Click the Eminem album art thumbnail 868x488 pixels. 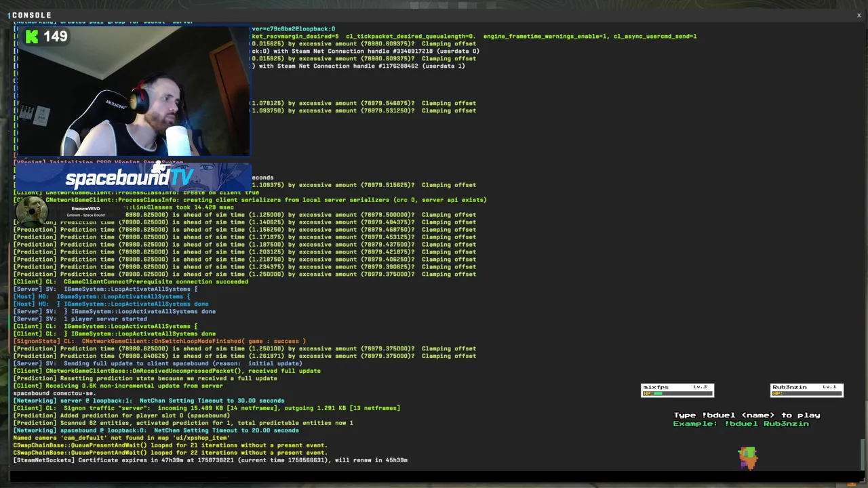pyautogui.click(x=31, y=211)
